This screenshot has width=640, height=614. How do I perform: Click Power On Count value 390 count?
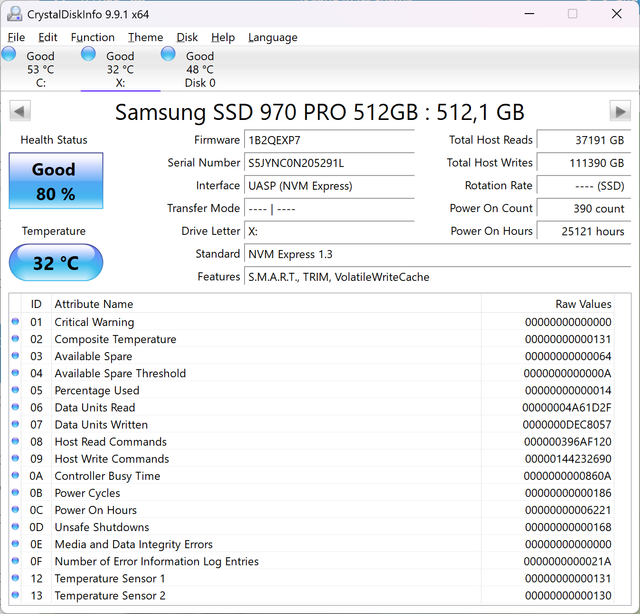point(584,209)
